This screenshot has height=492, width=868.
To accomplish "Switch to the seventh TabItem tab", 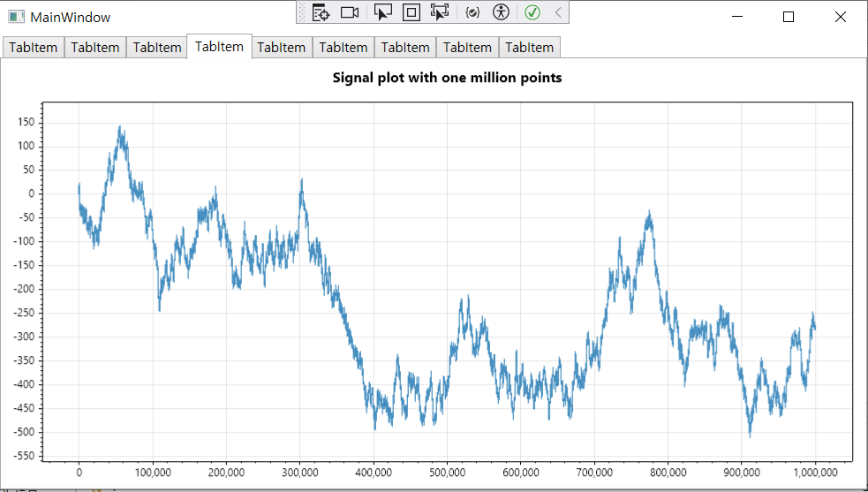I will [x=405, y=48].
